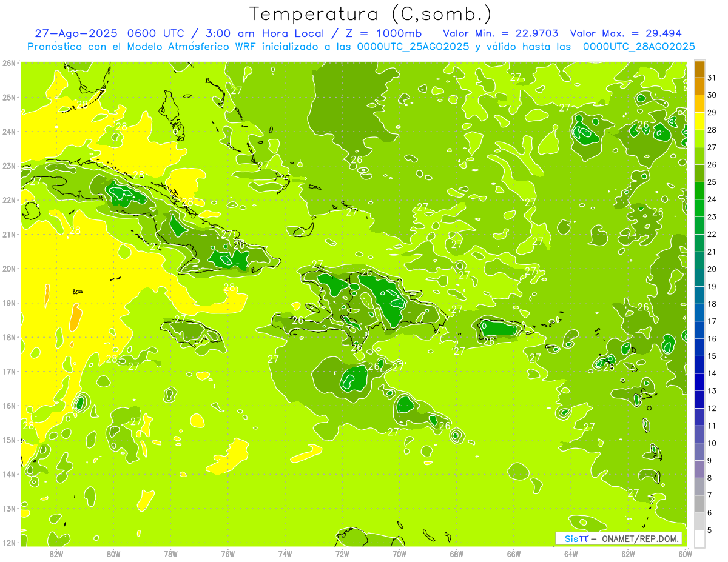
Task: Click the 'Sisπ – ONAMET/REP.DOM.' logo box
Action: [x=619, y=538]
